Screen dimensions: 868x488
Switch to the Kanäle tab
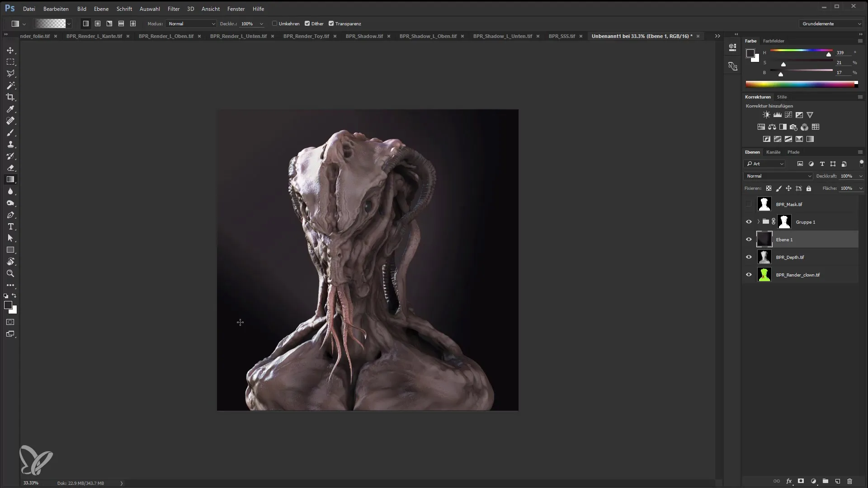773,151
